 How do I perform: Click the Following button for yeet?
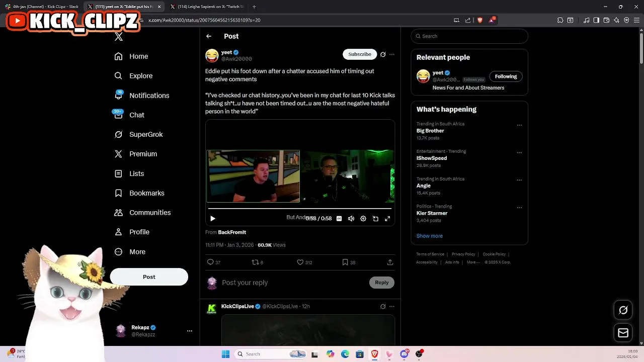point(506,76)
